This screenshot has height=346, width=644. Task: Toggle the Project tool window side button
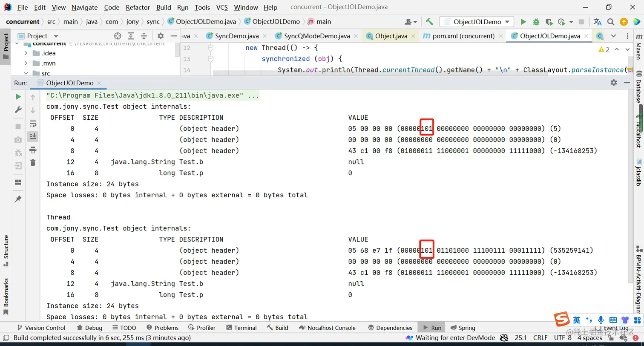[6, 46]
